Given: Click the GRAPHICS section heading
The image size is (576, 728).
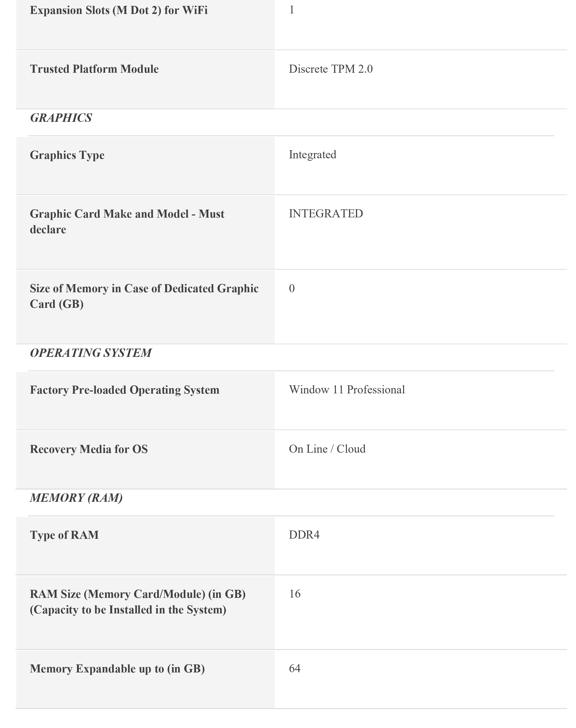Looking at the screenshot, I should 61,118.
